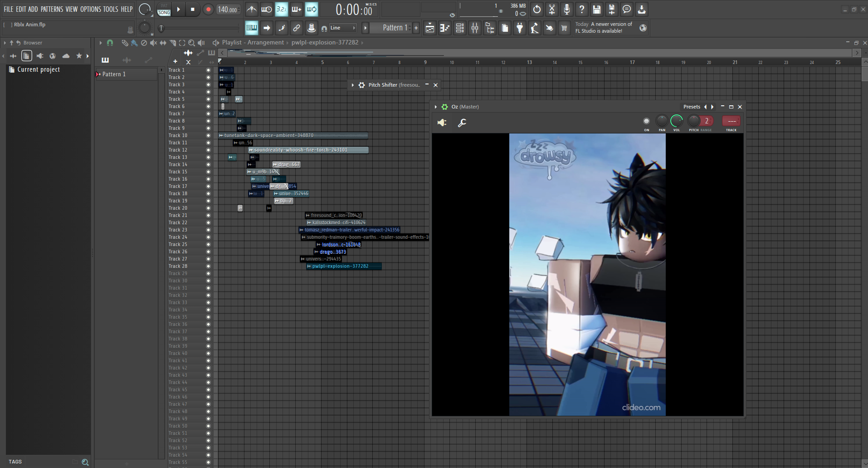Stop playback with the stop button
Screen dimensions: 868x468
[193, 10]
